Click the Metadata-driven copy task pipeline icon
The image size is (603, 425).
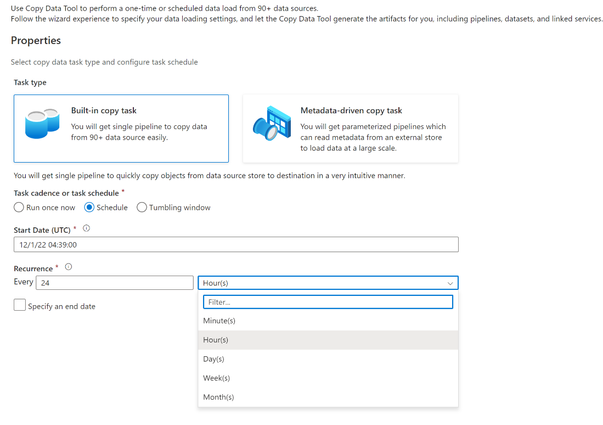(272, 123)
